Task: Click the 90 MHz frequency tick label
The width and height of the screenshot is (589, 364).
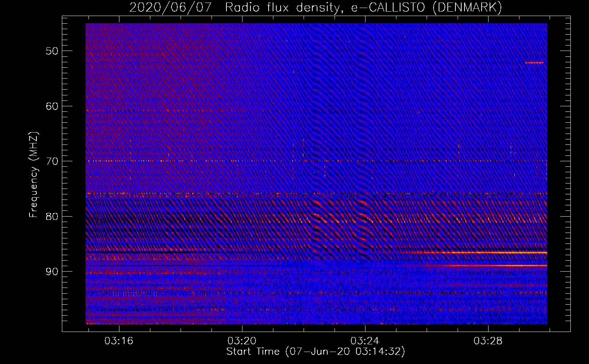Action: tap(52, 272)
